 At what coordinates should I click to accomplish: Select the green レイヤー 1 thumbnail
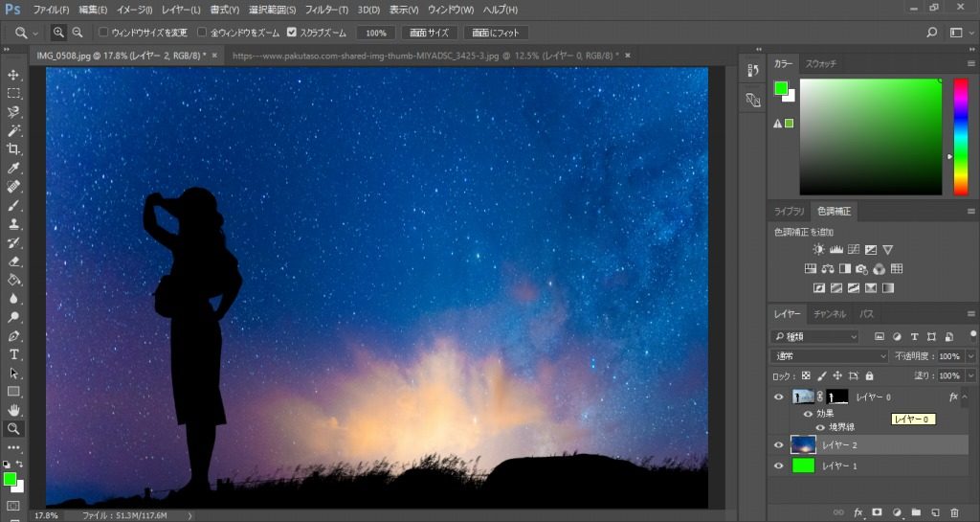tap(803, 465)
